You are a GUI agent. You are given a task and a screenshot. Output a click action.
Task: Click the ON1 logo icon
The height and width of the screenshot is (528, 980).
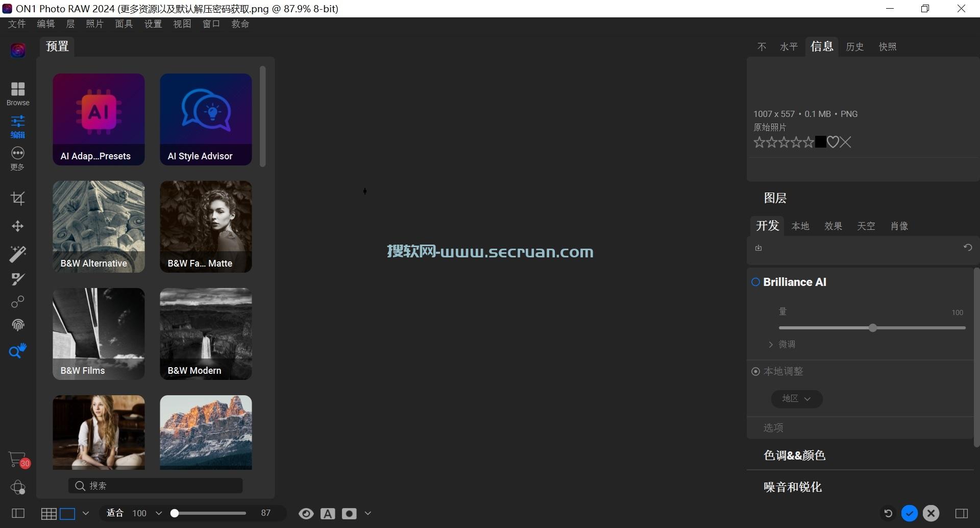[x=18, y=50]
